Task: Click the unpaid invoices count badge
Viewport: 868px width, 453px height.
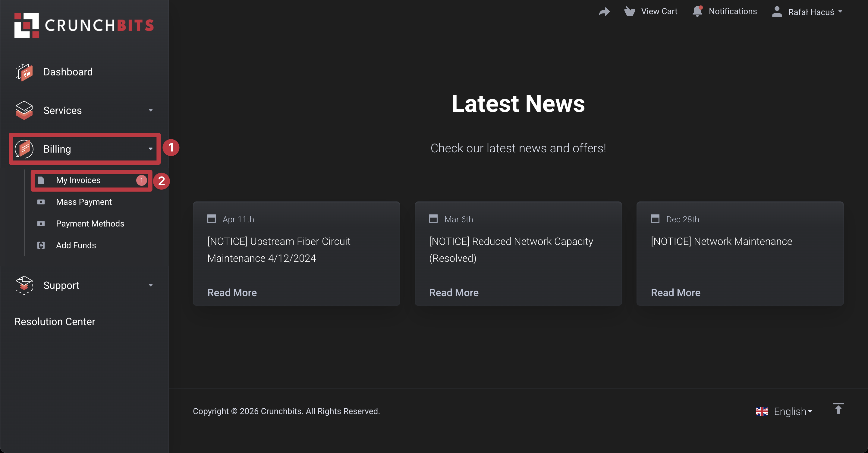Action: pyautogui.click(x=141, y=180)
